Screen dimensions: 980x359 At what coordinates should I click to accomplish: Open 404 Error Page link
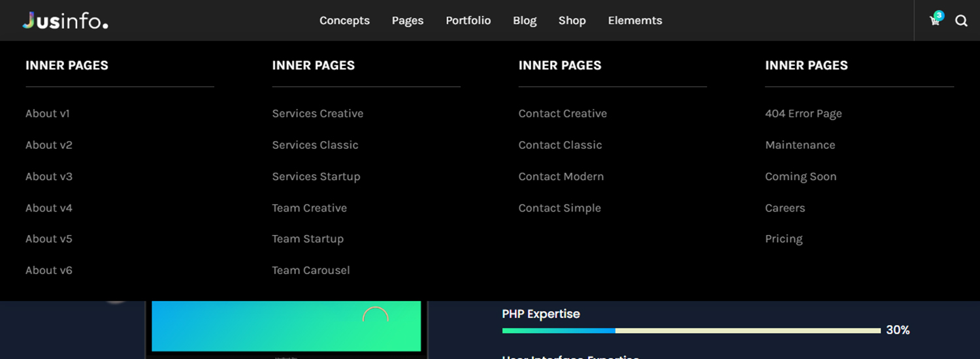[x=803, y=114]
